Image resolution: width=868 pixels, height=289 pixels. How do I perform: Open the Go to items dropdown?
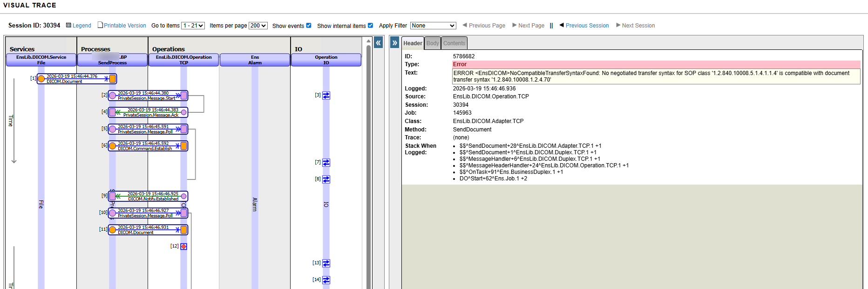pyautogui.click(x=193, y=26)
